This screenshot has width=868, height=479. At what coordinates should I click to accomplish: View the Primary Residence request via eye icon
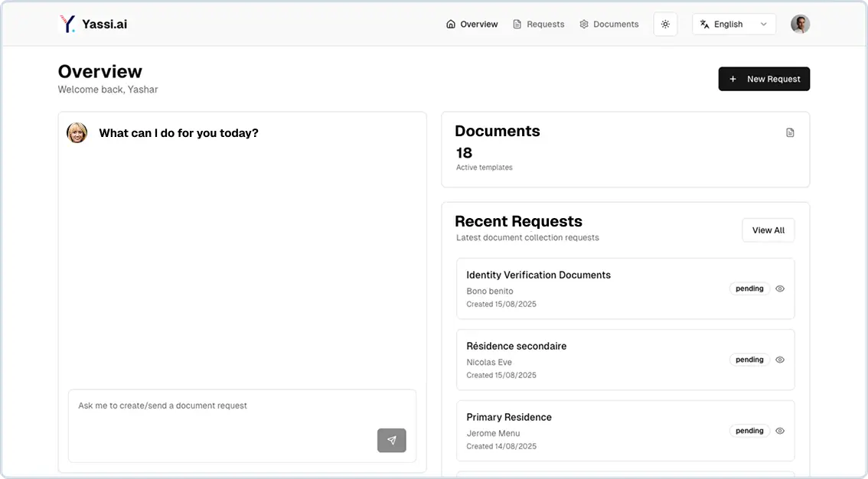tap(780, 431)
